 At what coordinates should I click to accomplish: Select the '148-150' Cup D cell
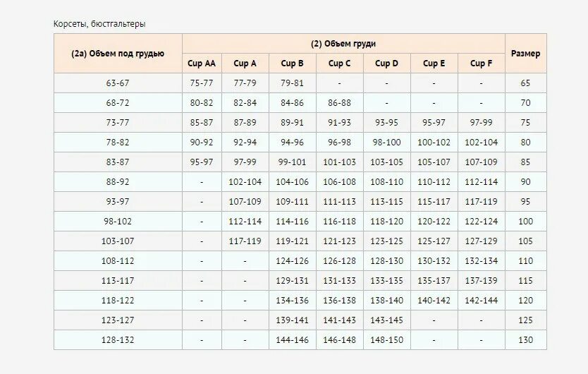coord(386,340)
